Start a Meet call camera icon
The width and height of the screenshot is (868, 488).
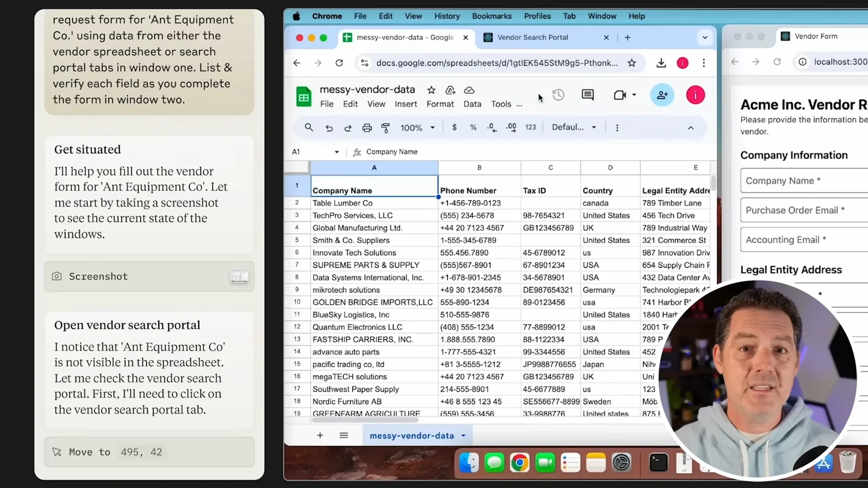620,95
